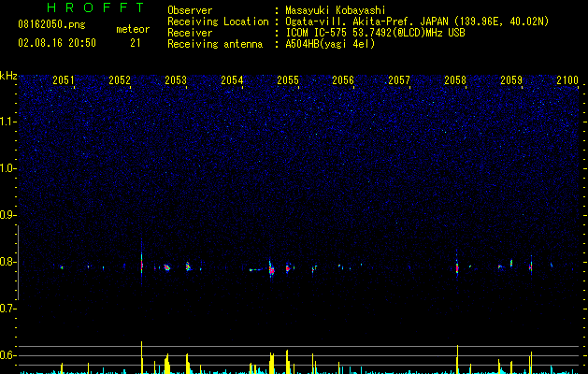The width and height of the screenshot is (588, 374).
Task: Click the 2056 time marker
Action: point(343,80)
